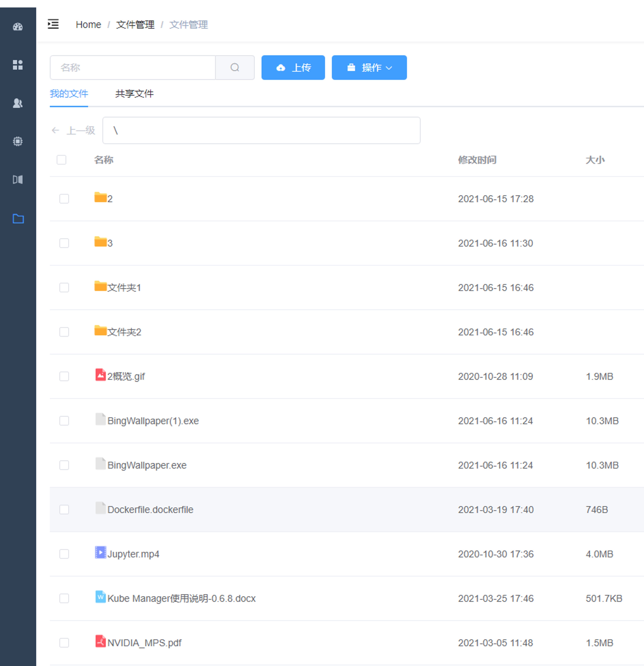The image size is (644, 666).
Task: Check the box for NVIDIA_MPS.pdf
Action: (x=64, y=643)
